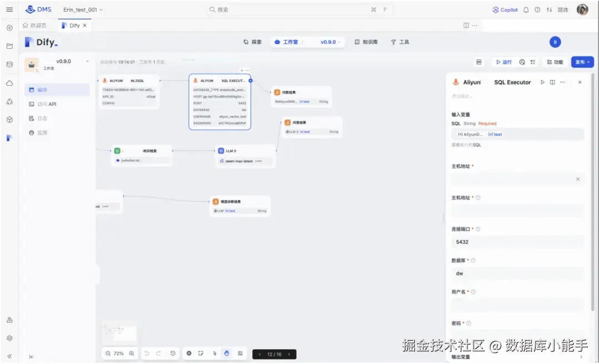599x364 pixels.
Task: Select 访问 API in left menu
Action: pyautogui.click(x=57, y=104)
